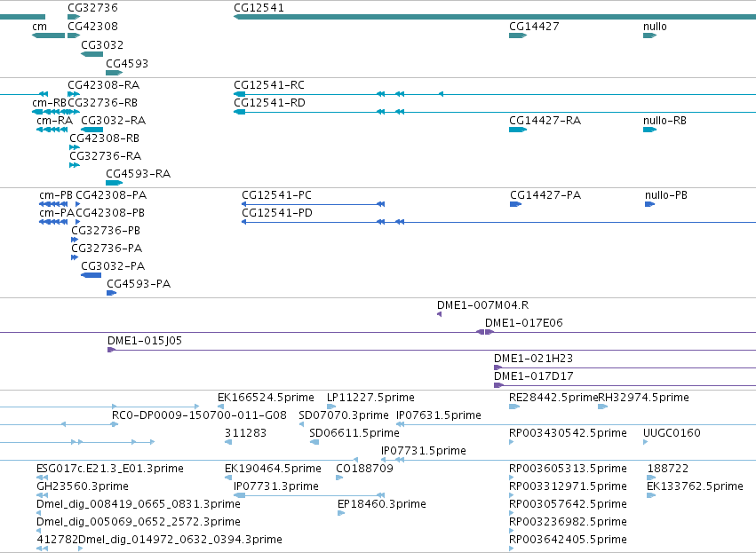Select the UUGC0160 EST label
The height and width of the screenshot is (553, 756).
[x=672, y=433]
